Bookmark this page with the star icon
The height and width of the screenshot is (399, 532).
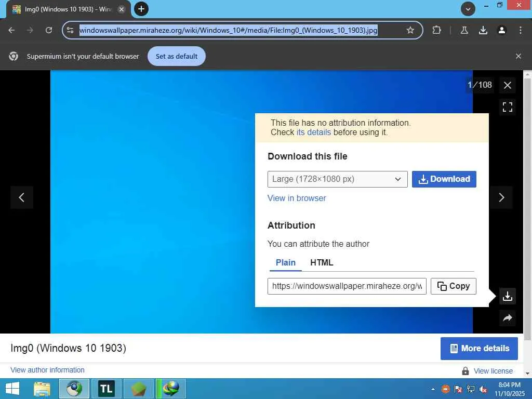(x=410, y=30)
